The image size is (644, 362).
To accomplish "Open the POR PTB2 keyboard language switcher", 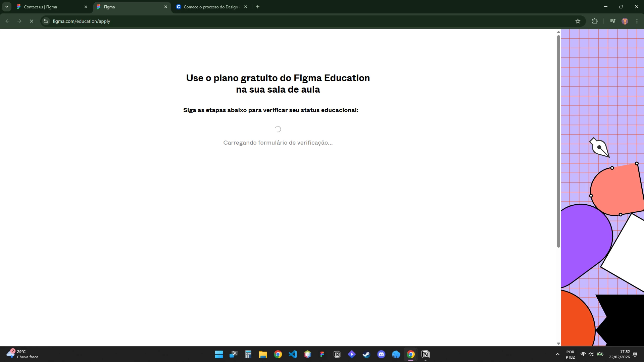I will pos(570,354).
